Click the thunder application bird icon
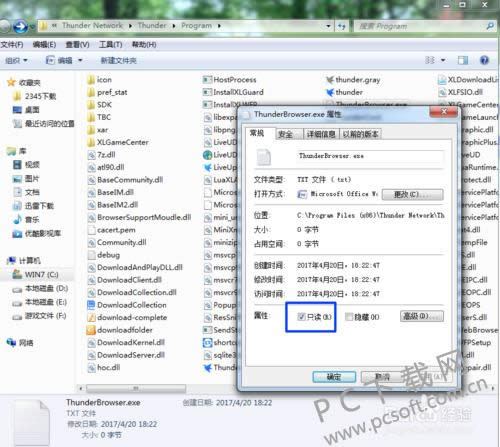This screenshot has height=447, width=500. (x=330, y=92)
